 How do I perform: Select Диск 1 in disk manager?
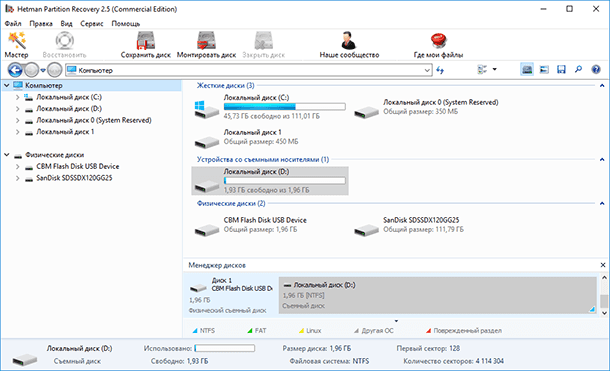pyautogui.click(x=231, y=294)
